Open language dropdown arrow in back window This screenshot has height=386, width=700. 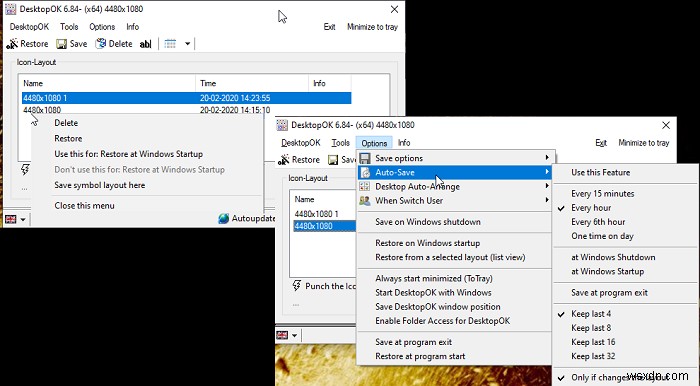(x=23, y=220)
